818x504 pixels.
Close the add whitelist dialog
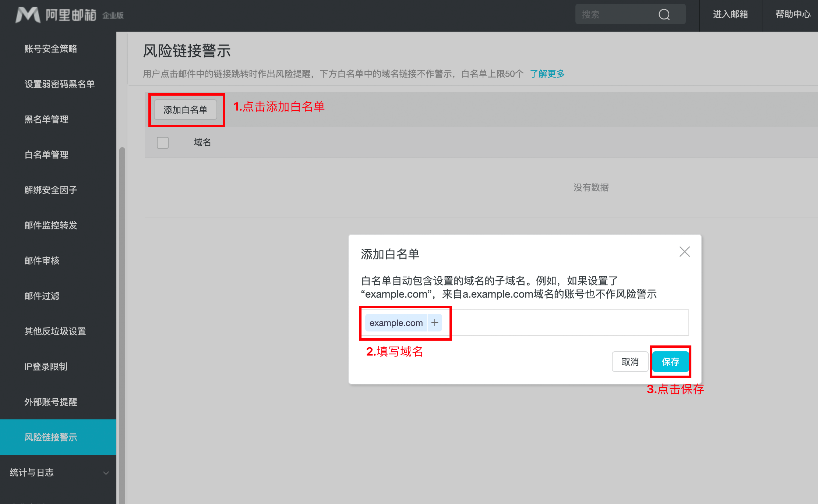[x=684, y=252]
